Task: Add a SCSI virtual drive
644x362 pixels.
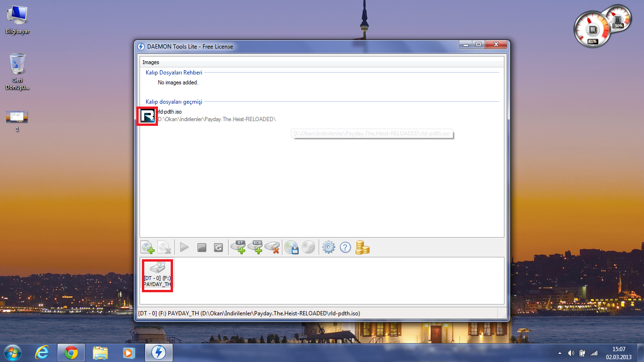Action: click(255, 247)
